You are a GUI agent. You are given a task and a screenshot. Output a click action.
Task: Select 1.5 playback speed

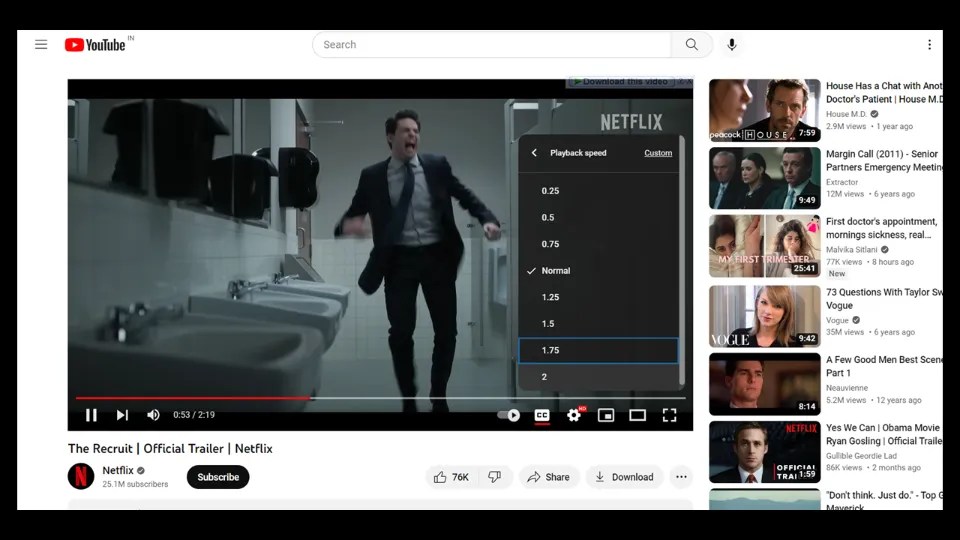point(598,323)
